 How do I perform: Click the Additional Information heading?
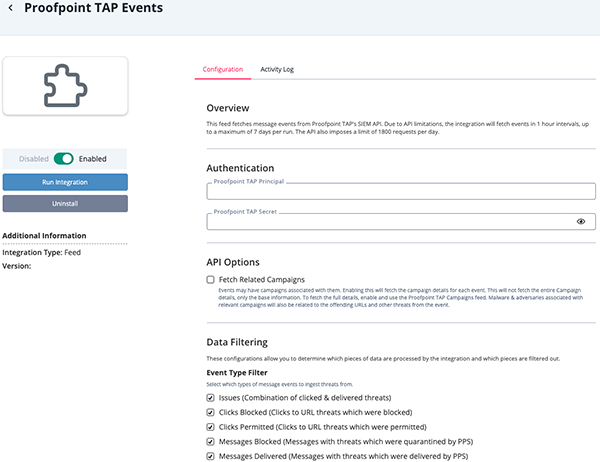point(45,236)
